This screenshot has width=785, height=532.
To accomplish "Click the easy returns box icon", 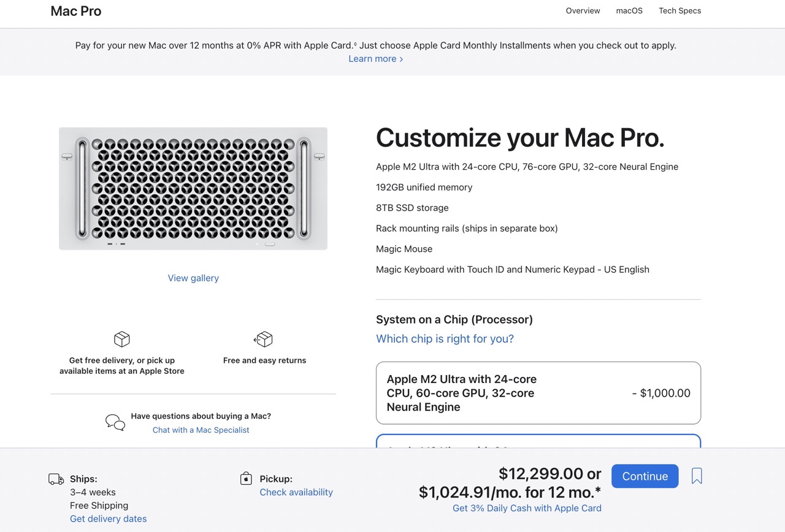I will pyautogui.click(x=264, y=339).
